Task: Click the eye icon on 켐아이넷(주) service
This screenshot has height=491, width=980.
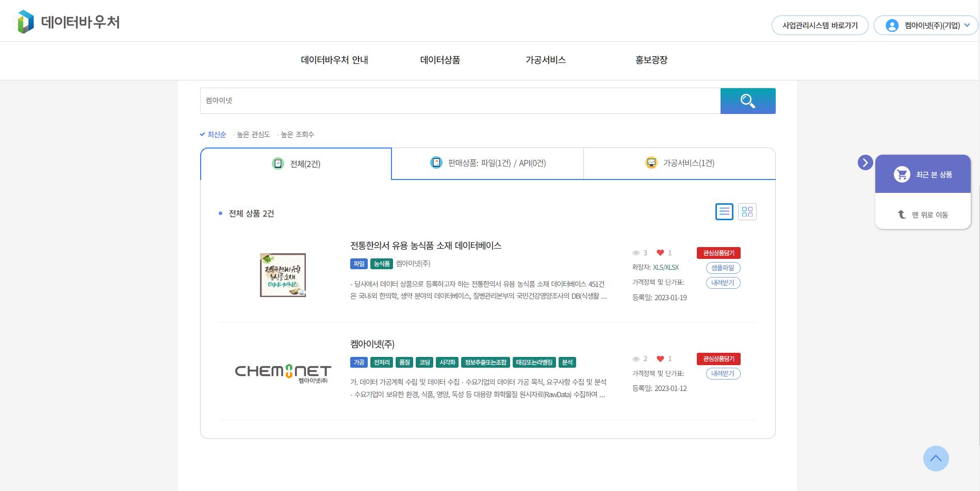Action: coord(636,358)
